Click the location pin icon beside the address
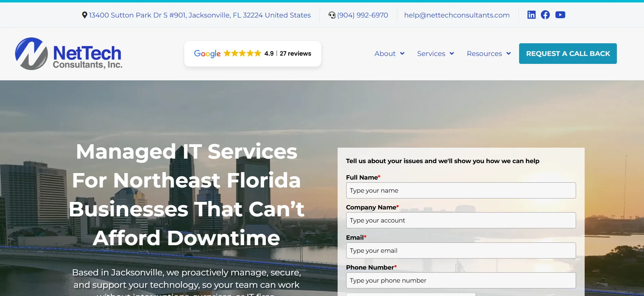 point(84,15)
